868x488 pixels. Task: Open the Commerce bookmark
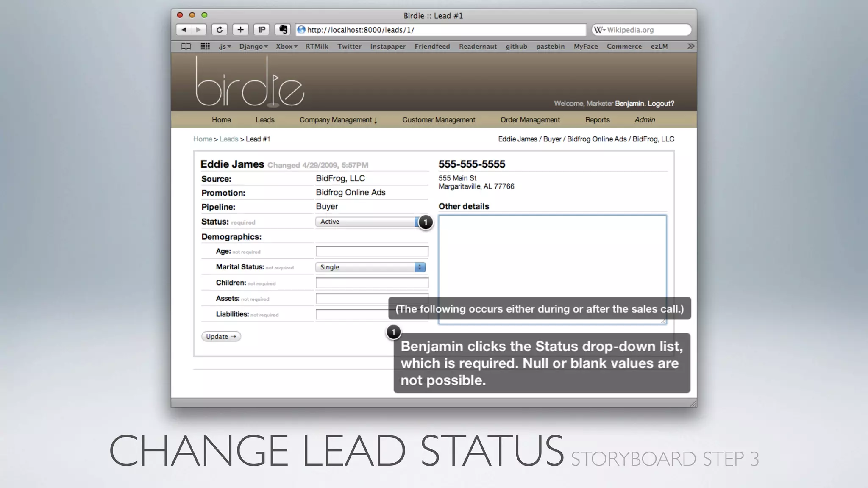pyautogui.click(x=624, y=47)
